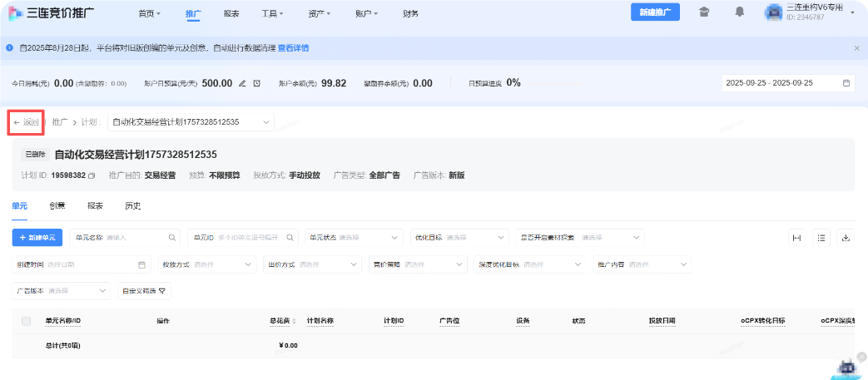
Task: Open the 投放方式 dropdown
Action: [207, 264]
